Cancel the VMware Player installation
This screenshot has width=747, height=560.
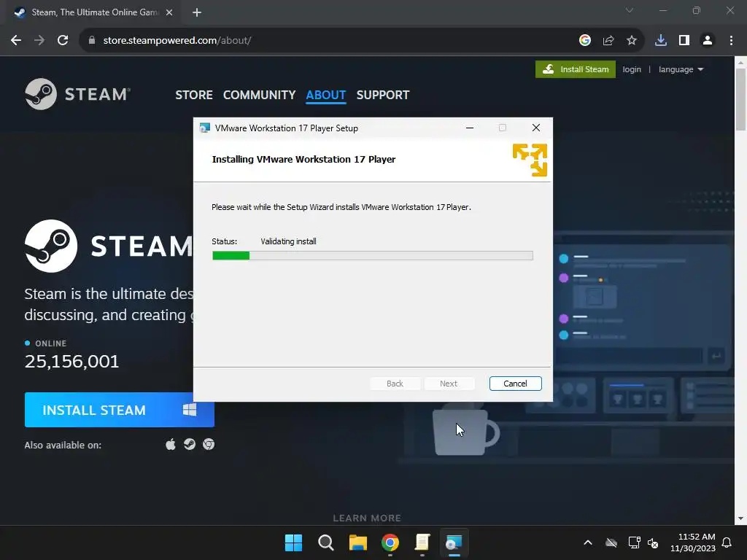(515, 384)
